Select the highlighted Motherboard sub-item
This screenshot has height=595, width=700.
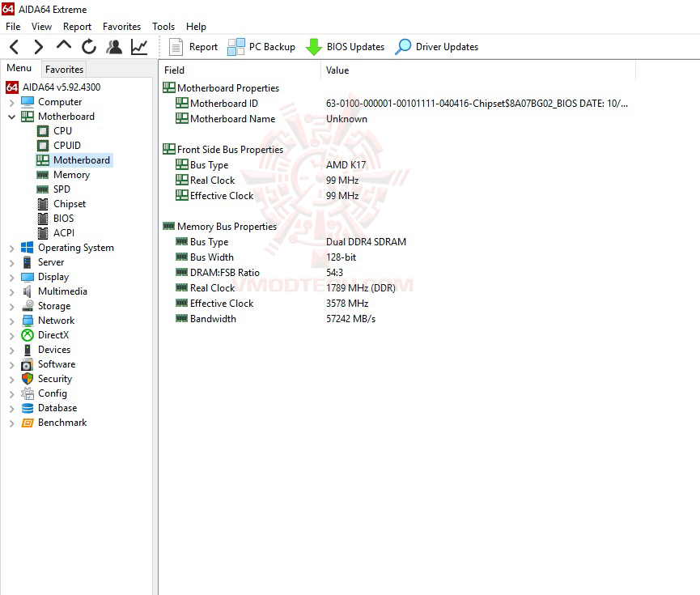[74, 160]
